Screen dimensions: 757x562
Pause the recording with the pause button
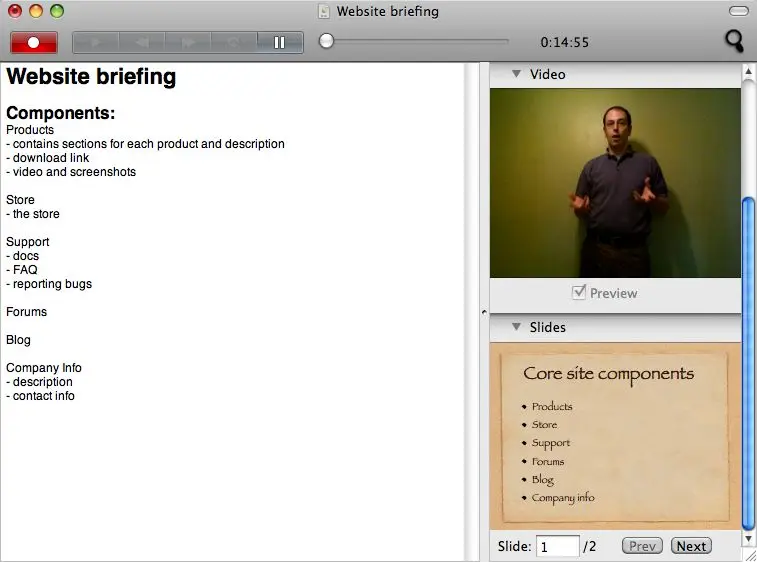[280, 42]
